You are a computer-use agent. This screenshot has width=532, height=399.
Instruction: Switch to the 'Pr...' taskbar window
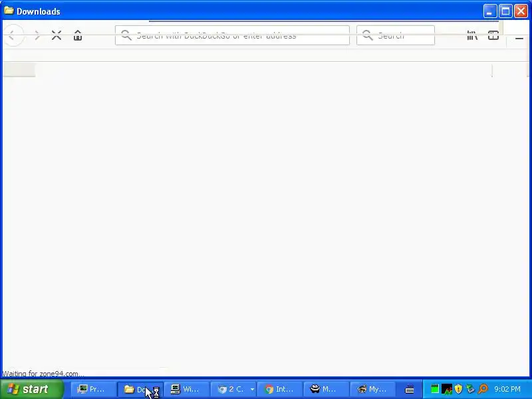[93, 389]
